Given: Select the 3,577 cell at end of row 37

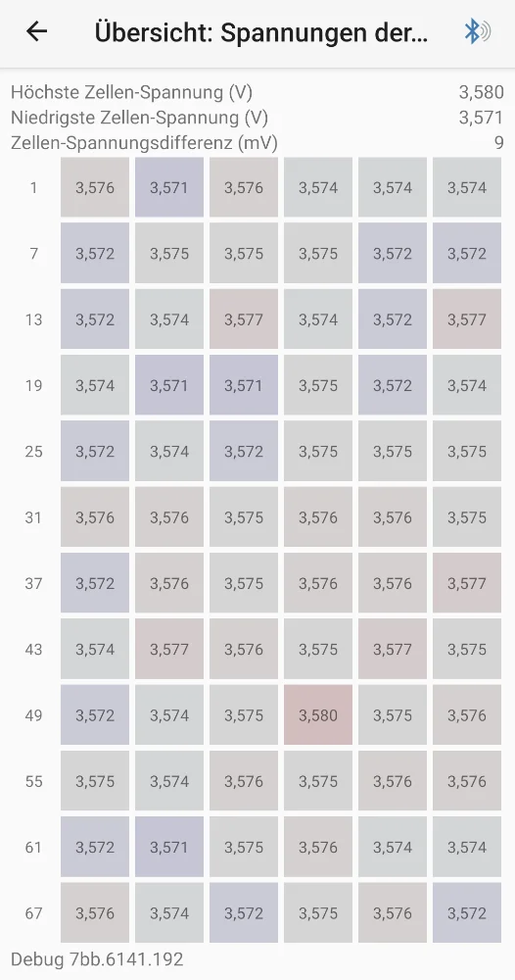Looking at the screenshot, I should (467, 583).
